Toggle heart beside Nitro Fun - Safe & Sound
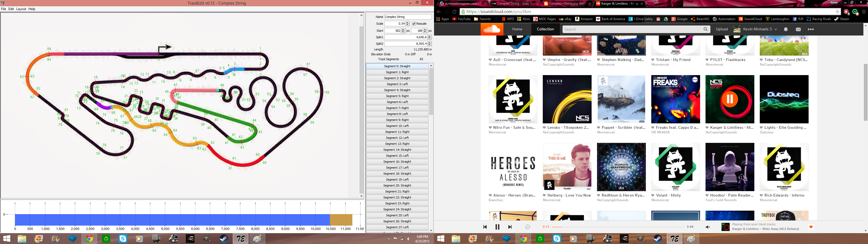868x244 pixels. pyautogui.click(x=490, y=128)
